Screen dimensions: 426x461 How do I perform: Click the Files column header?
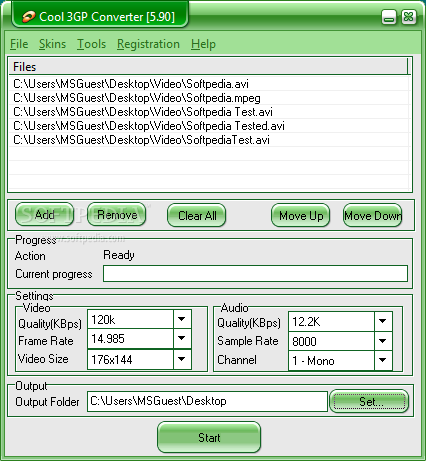[x=208, y=66]
